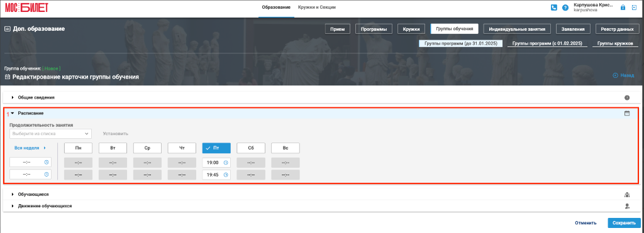Image resolution: width=644 pixels, height=233 pixels.
Task: Click the Friday end time field 19:45
Action: pos(216,175)
